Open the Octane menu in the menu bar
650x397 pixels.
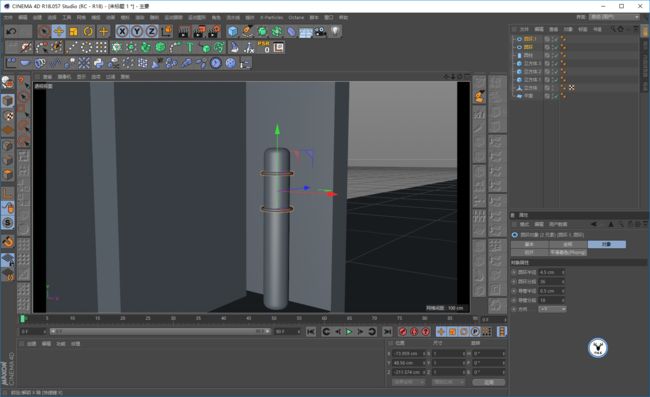[x=296, y=17]
